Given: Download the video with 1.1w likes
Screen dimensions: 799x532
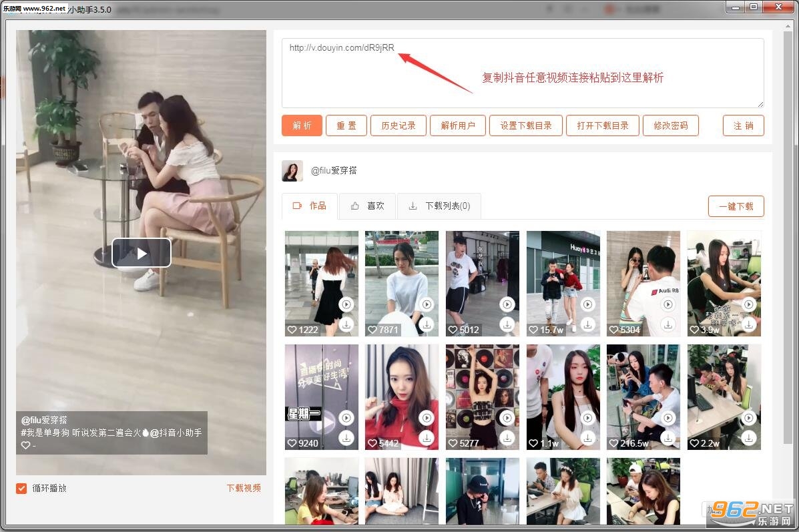Looking at the screenshot, I should coord(587,438).
